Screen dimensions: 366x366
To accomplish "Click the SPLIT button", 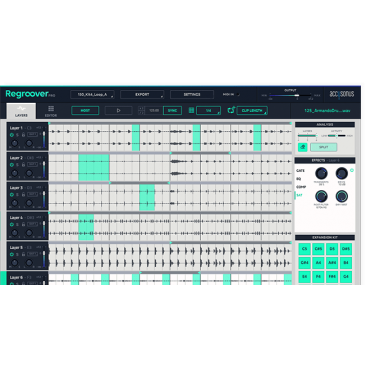I will 323,147.
